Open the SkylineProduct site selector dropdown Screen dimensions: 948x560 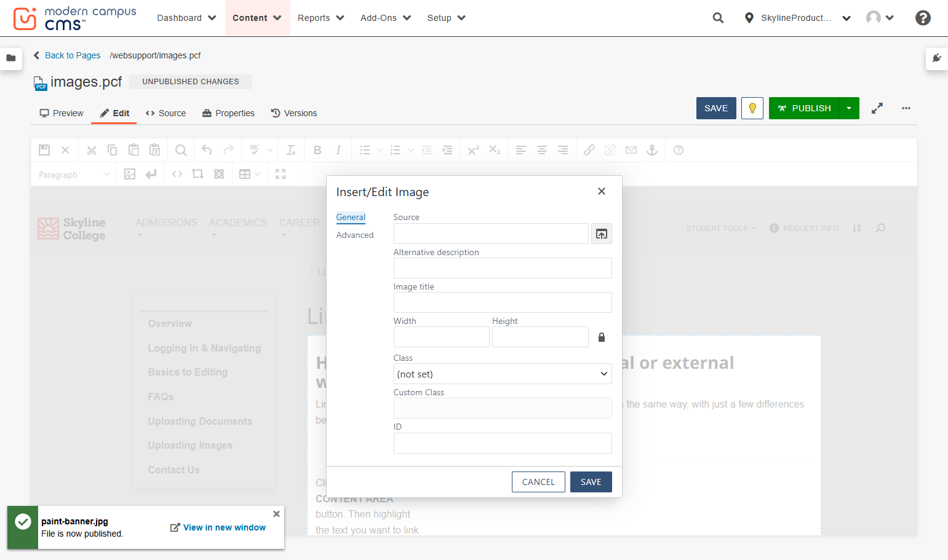797,18
